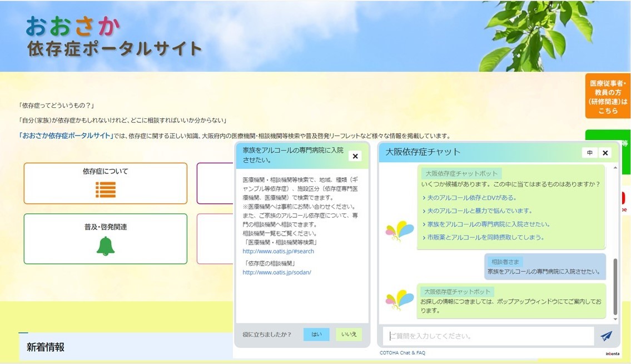Focus the ご質問を入力してください chat input field

pos(488,336)
